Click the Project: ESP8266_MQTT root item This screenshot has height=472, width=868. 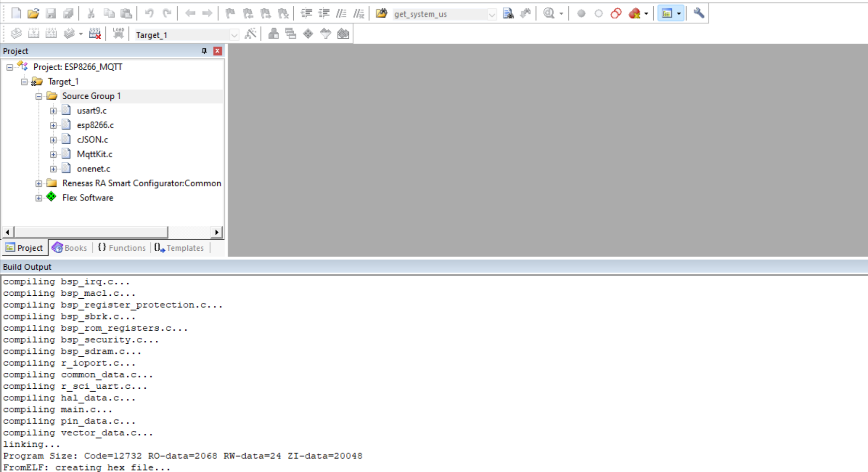tap(77, 67)
